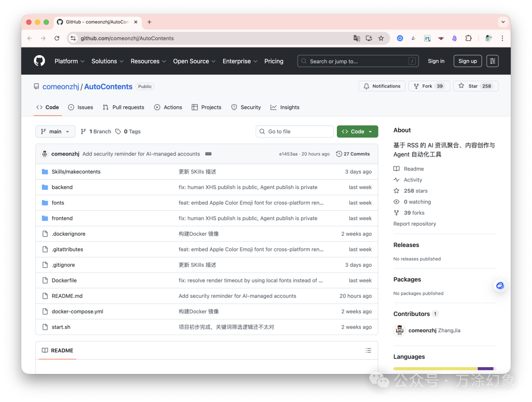
Task: Click the Go to file search field
Action: (x=294, y=131)
